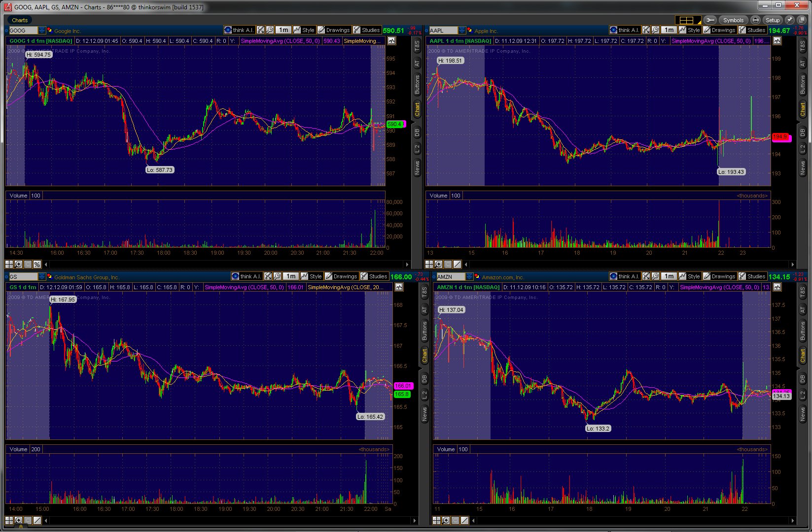Click the pin window icon
812x532 pixels.
tap(789, 20)
